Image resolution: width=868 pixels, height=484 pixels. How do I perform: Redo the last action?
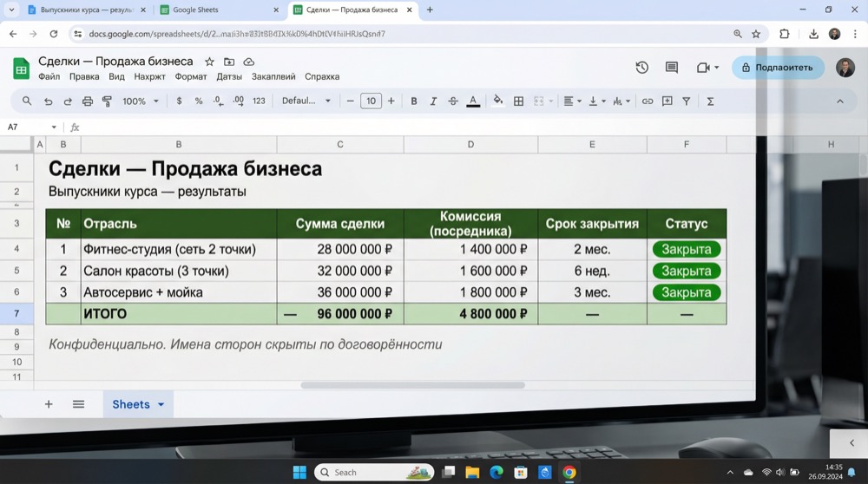click(x=68, y=101)
